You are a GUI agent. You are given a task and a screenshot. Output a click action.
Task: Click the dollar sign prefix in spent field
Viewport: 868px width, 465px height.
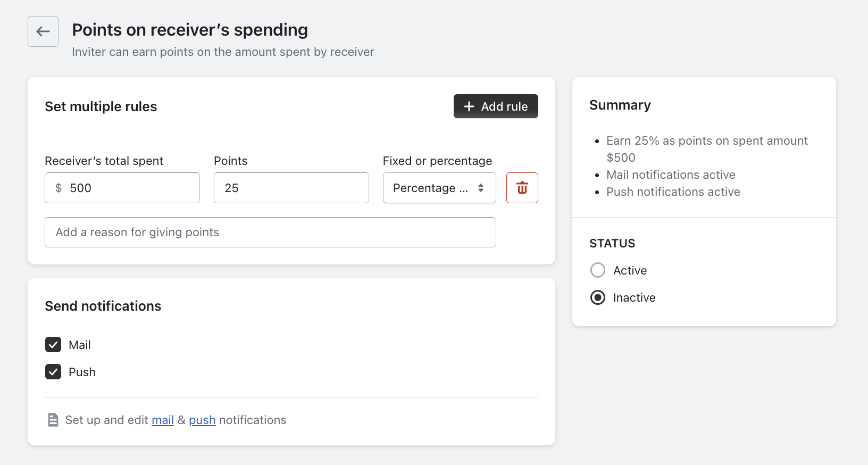coord(59,188)
